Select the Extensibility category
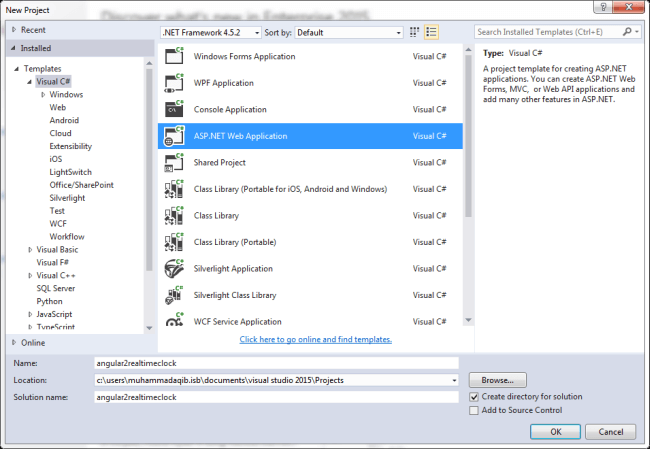Viewport: 650px width, 449px height. pos(70,146)
